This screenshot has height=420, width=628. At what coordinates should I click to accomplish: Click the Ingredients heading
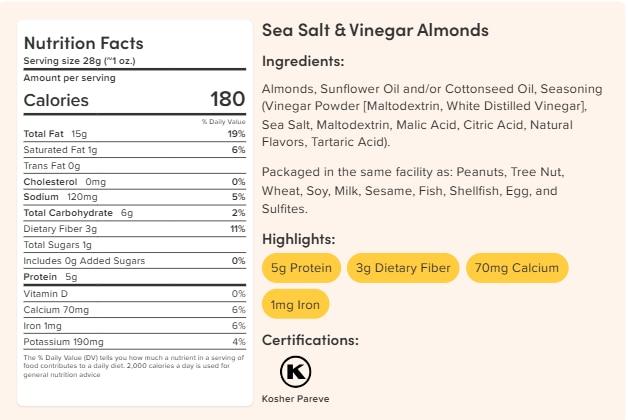(x=303, y=61)
